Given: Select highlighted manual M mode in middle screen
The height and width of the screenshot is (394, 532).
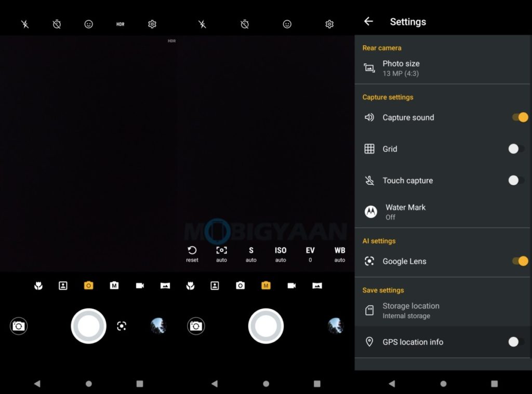Looking at the screenshot, I should 266,286.
